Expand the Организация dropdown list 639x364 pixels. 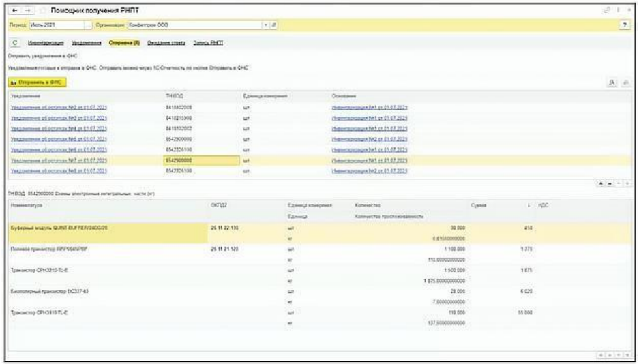click(266, 25)
